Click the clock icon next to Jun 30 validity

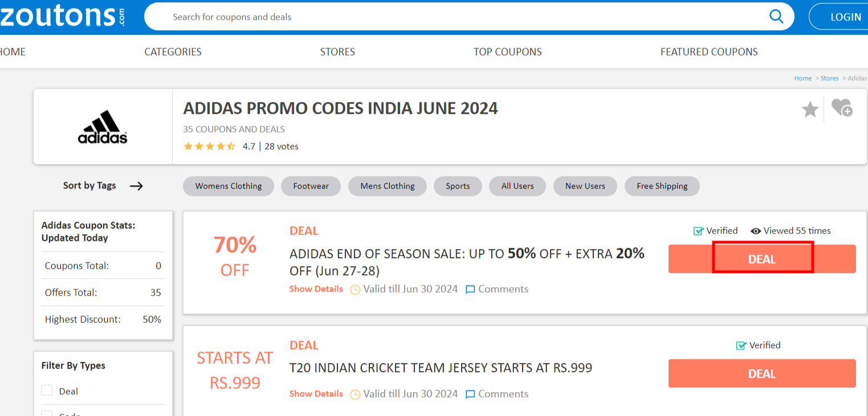[x=354, y=289]
